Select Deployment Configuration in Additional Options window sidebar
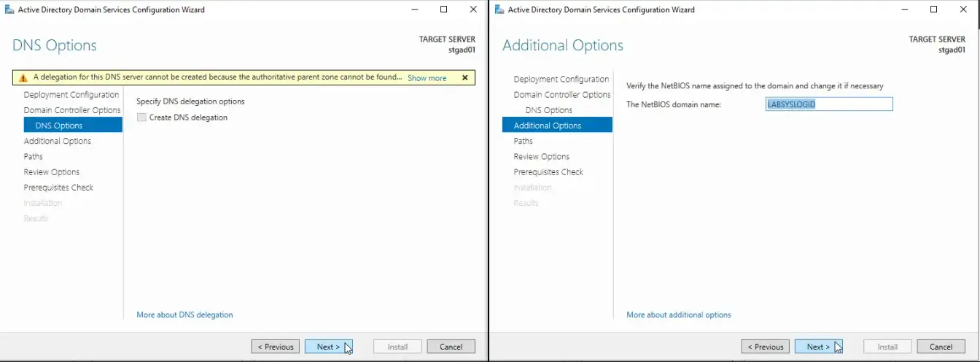The image size is (980, 362). click(561, 80)
